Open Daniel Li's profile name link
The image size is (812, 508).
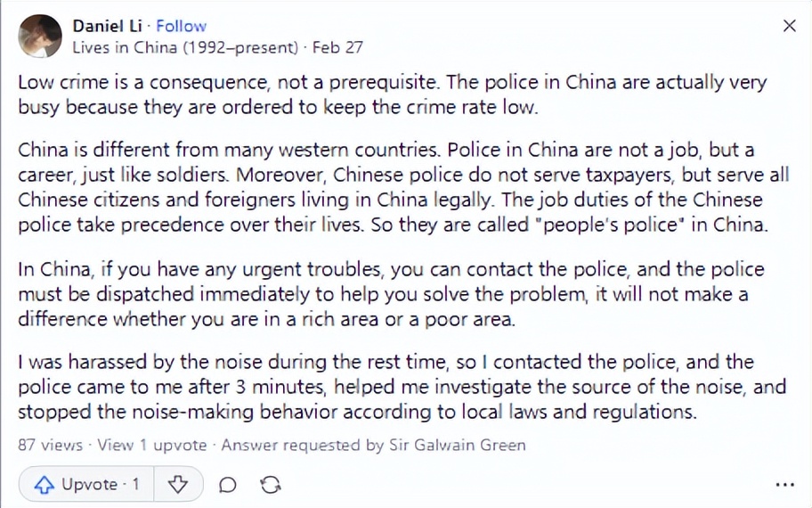click(x=100, y=27)
